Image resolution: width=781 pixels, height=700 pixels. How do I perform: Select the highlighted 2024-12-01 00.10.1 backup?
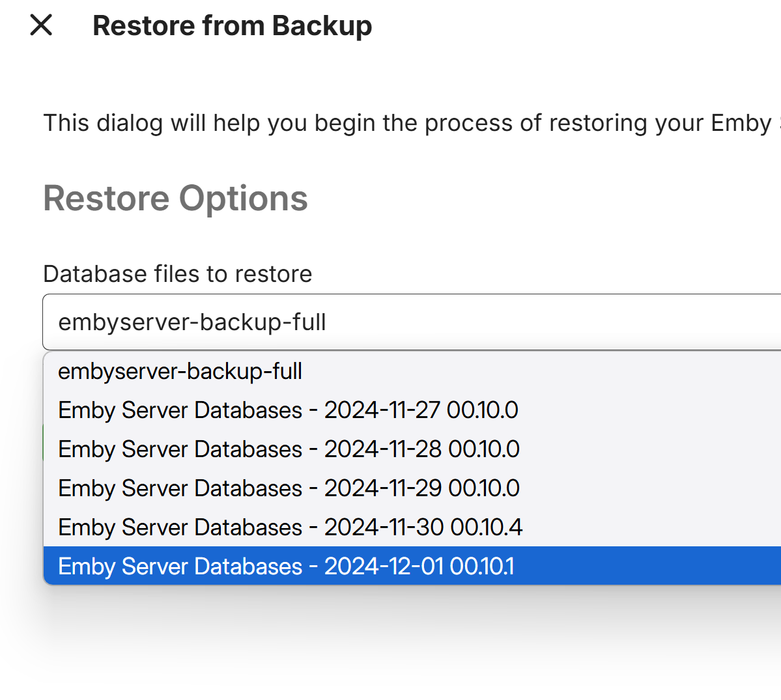[286, 567]
